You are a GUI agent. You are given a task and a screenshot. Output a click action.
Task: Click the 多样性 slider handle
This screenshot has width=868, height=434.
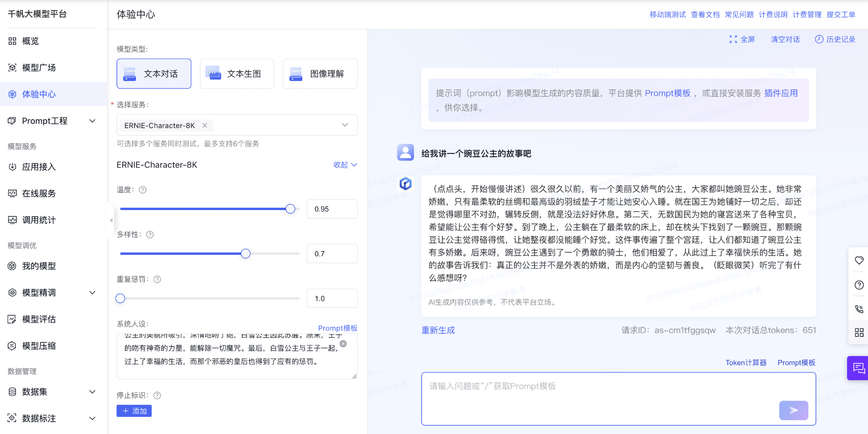246,253
